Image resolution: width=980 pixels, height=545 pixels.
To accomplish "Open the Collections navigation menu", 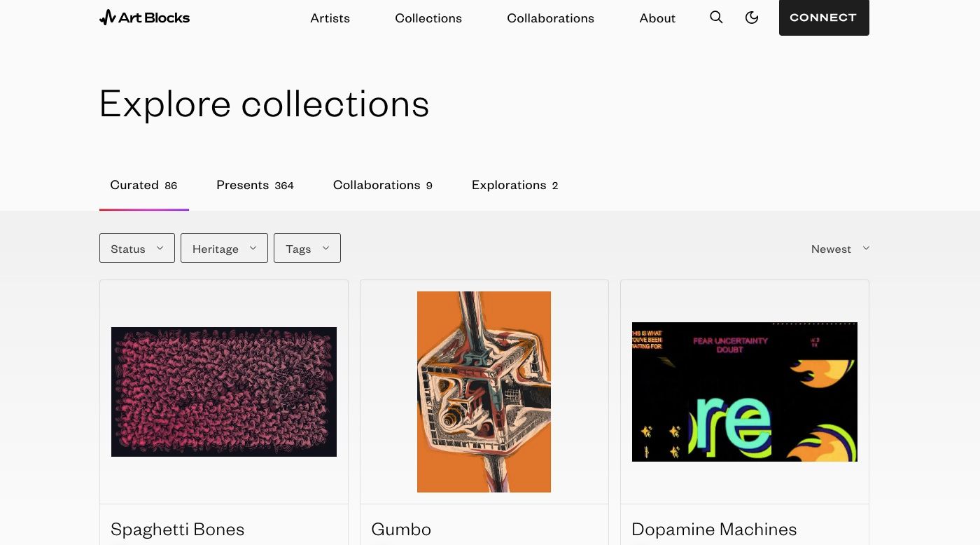I will 428,18.
